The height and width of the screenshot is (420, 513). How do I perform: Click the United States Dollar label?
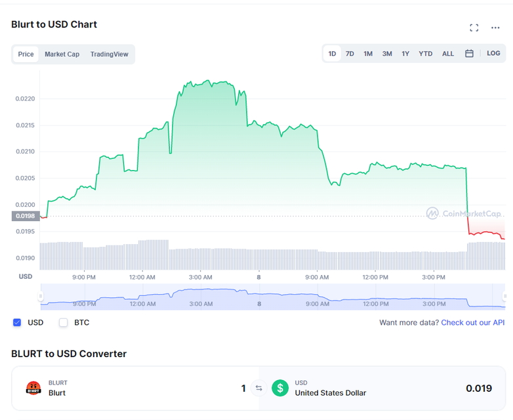pyautogui.click(x=331, y=393)
